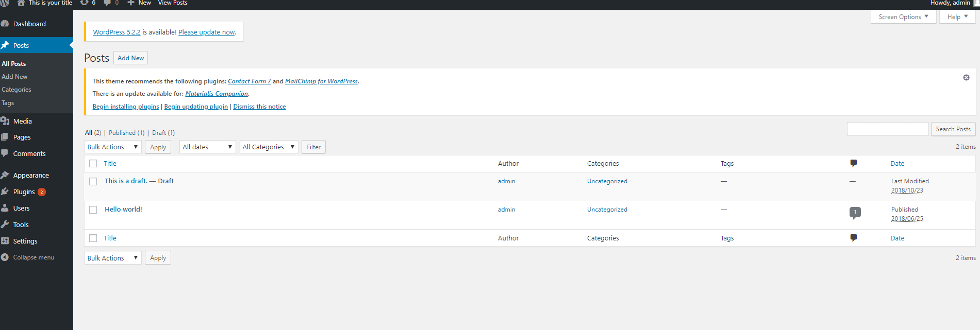The height and width of the screenshot is (330, 980).
Task: Click the top Apply button
Action: pyautogui.click(x=158, y=147)
